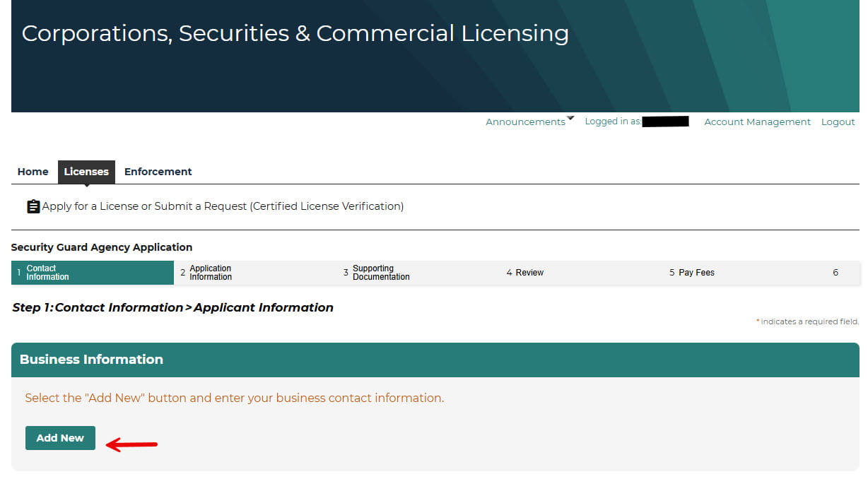
Task: Open the Announcements link
Action: (x=525, y=122)
